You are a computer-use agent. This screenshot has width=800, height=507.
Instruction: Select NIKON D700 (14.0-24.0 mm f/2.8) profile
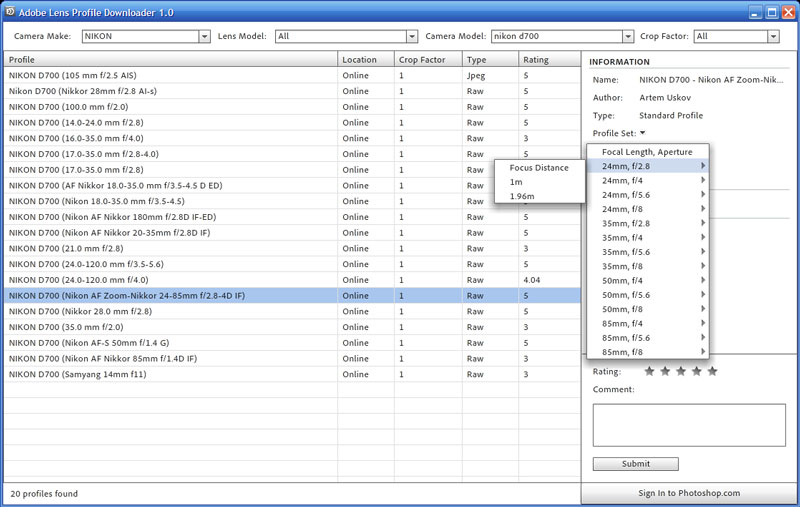[292, 122]
